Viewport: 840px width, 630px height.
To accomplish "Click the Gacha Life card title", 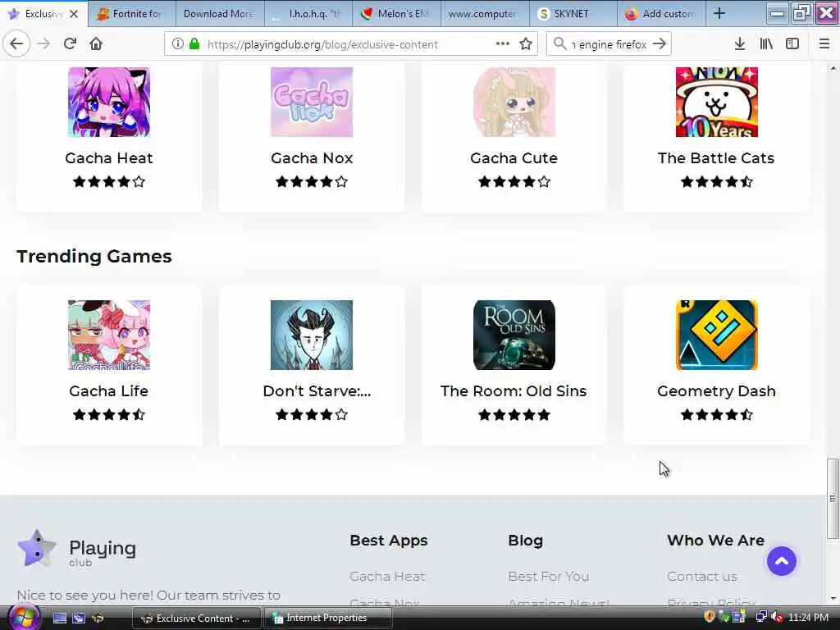I will click(109, 391).
